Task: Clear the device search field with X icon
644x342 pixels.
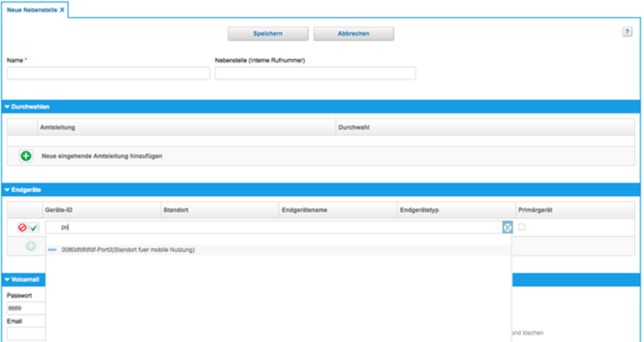Action: click(507, 227)
